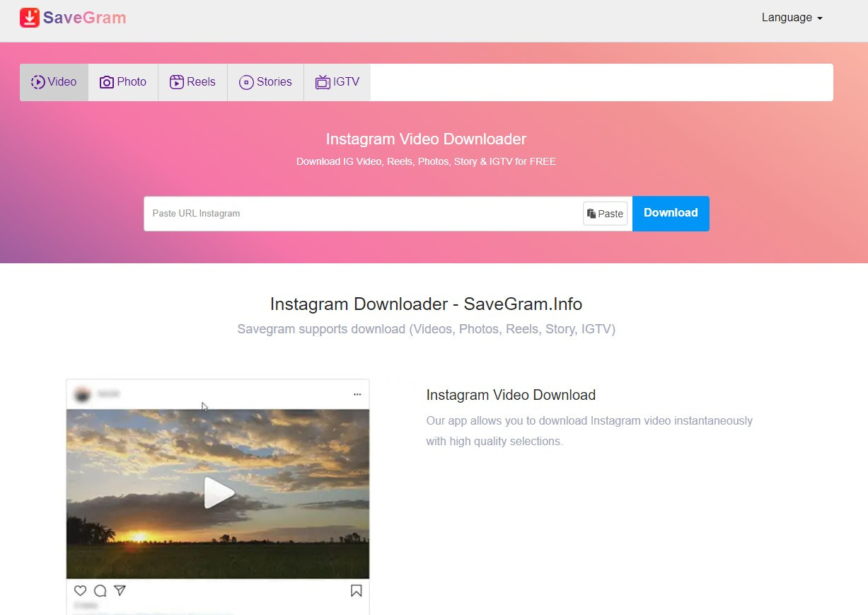The width and height of the screenshot is (868, 615).
Task: Hit the blue Download button
Action: click(x=671, y=213)
